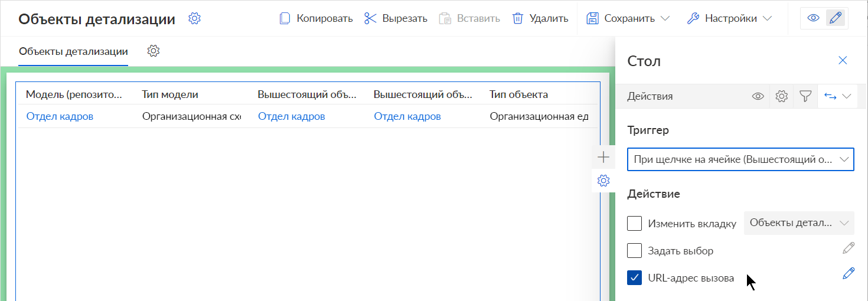868x301 pixels.
Task: Click the eye icon in Действия bar
Action: (x=758, y=96)
